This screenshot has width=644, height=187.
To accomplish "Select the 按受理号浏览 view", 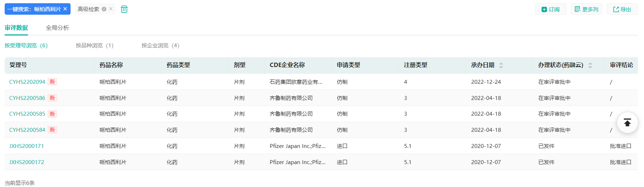I will 26,45.
